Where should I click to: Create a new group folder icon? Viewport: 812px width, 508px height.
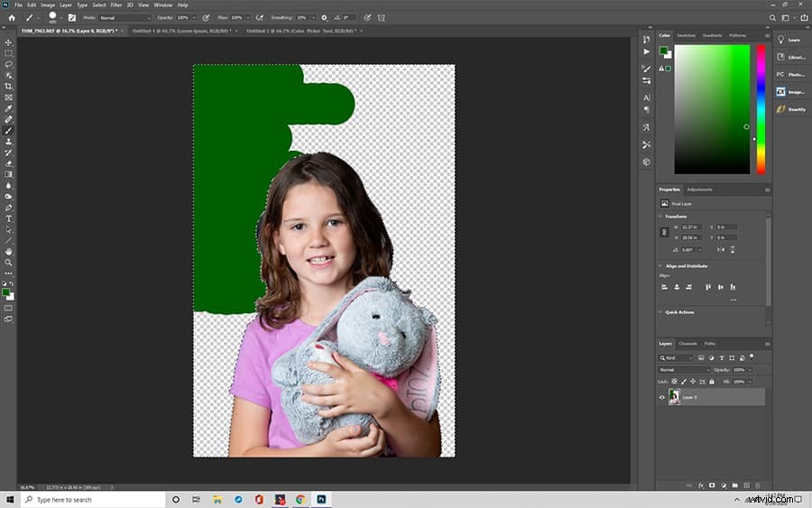tap(734, 485)
